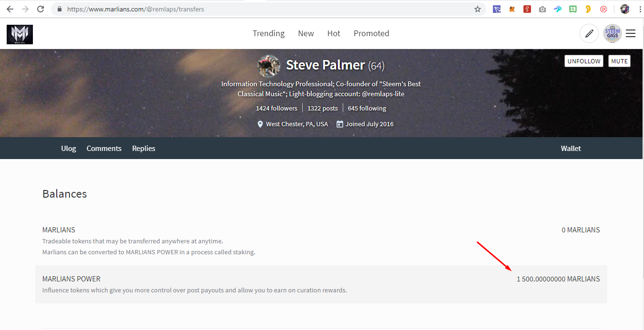Click the secure padlock icon in address bar
644x330 pixels.
click(x=60, y=9)
